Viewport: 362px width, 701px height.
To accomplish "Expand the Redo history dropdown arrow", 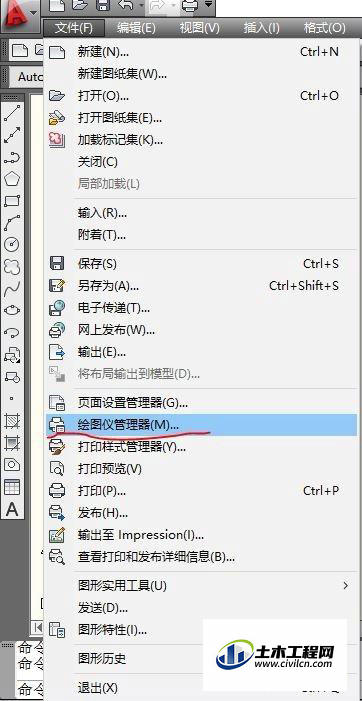I will tap(174, 6).
